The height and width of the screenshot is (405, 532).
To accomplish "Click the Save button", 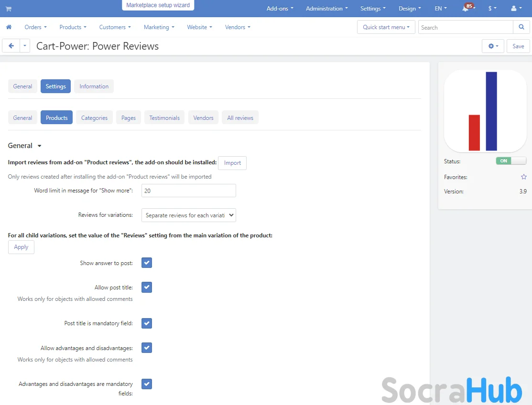I will pyautogui.click(x=518, y=46).
